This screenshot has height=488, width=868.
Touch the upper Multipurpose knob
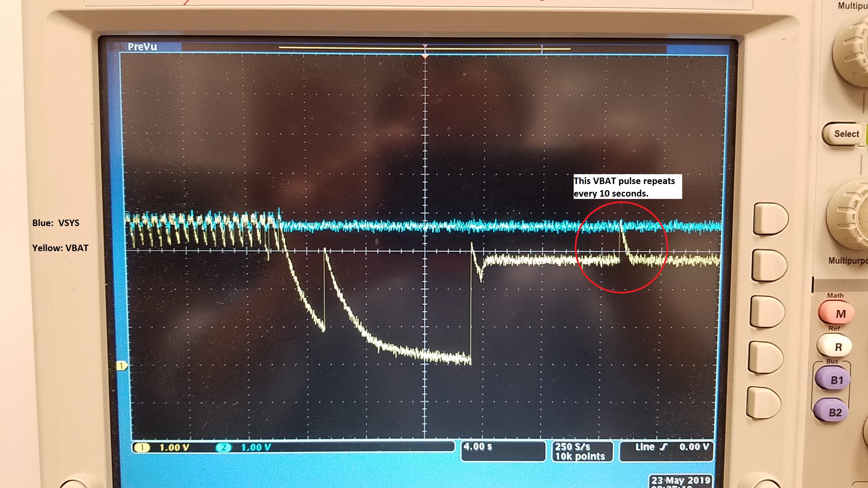click(x=851, y=51)
